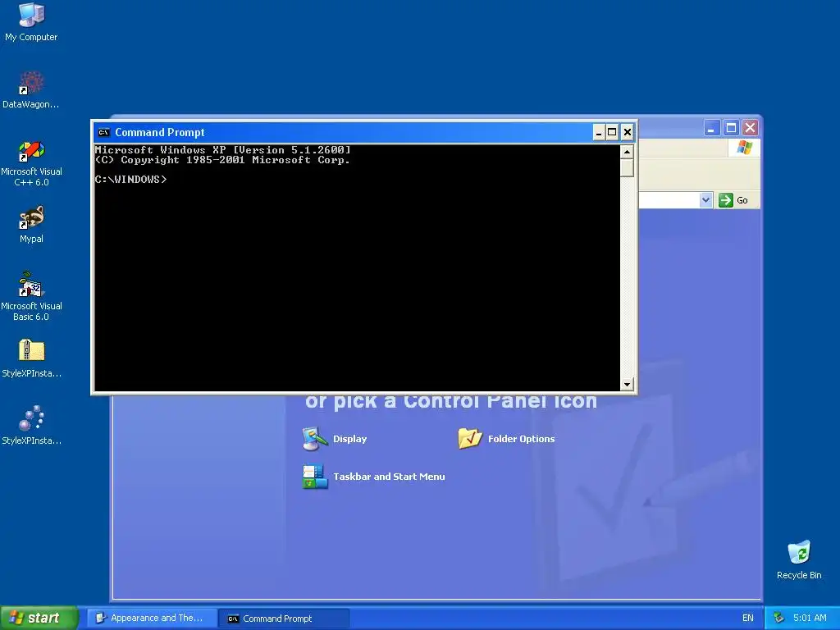Maximize the Command Prompt window
Image resolution: width=840 pixels, height=630 pixels.
pyautogui.click(x=612, y=132)
